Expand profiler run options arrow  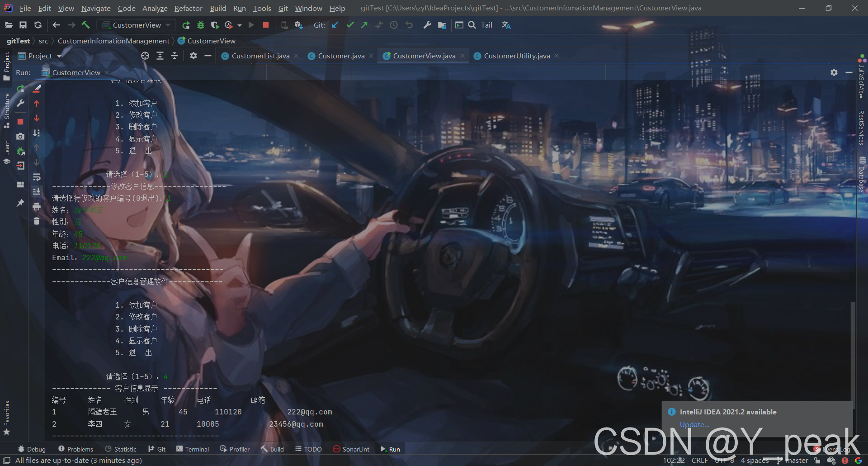point(240,25)
